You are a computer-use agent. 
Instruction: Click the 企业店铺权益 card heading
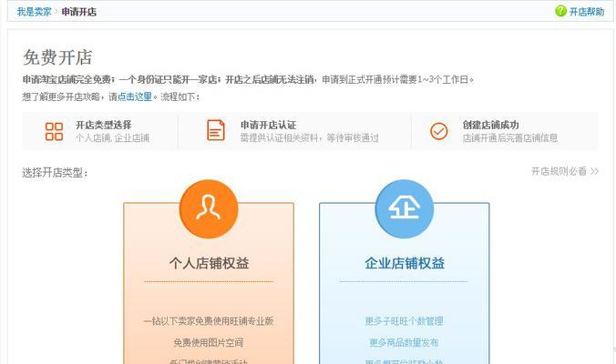(x=405, y=263)
